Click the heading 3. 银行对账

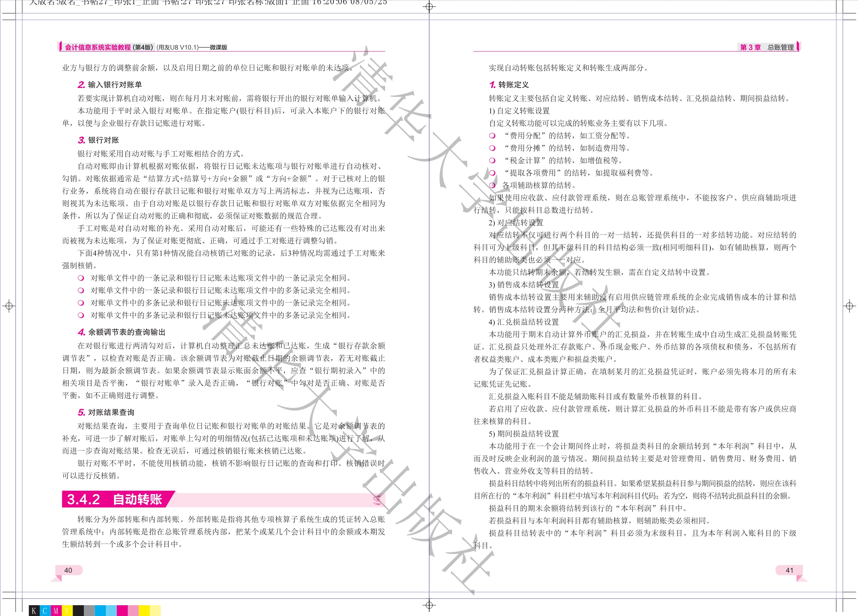tap(98, 140)
